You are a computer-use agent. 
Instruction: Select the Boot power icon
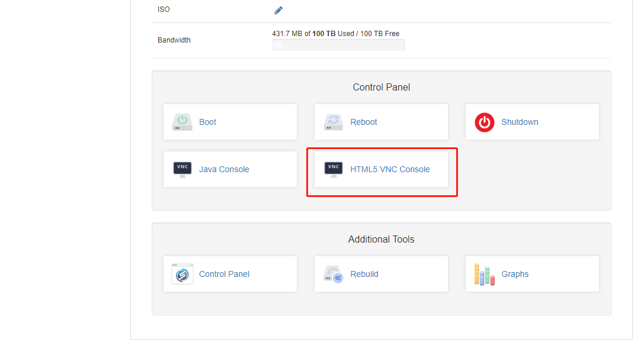pyautogui.click(x=182, y=121)
